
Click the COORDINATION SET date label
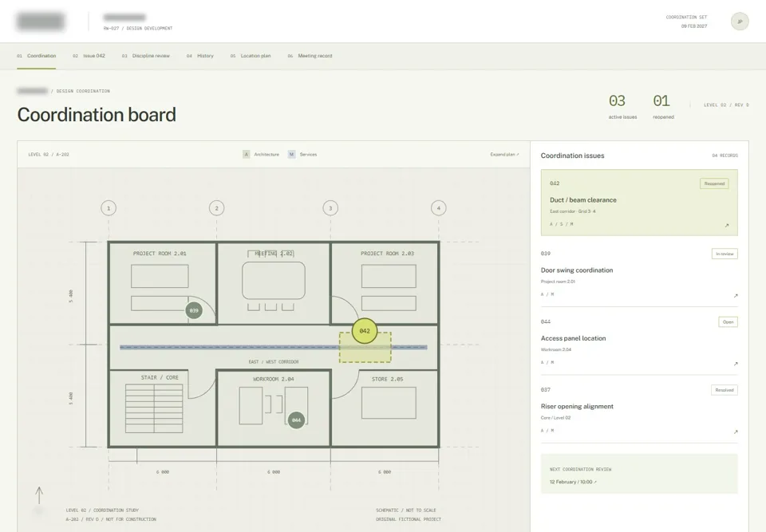point(686,22)
